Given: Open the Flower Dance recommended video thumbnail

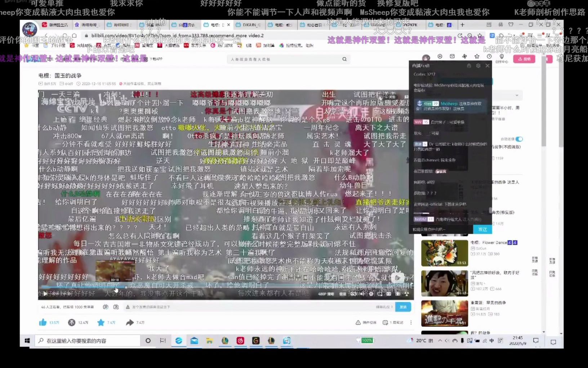Looking at the screenshot, I should coord(445,253).
